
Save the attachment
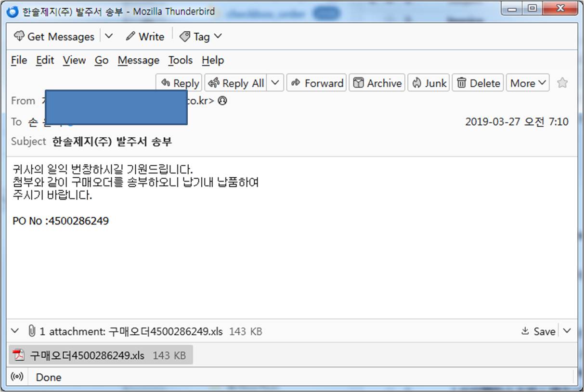click(x=538, y=331)
